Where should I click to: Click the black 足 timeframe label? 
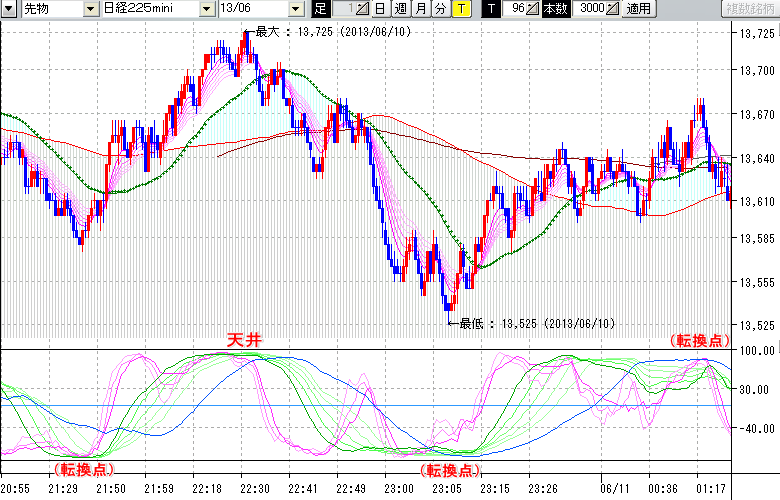(320, 9)
